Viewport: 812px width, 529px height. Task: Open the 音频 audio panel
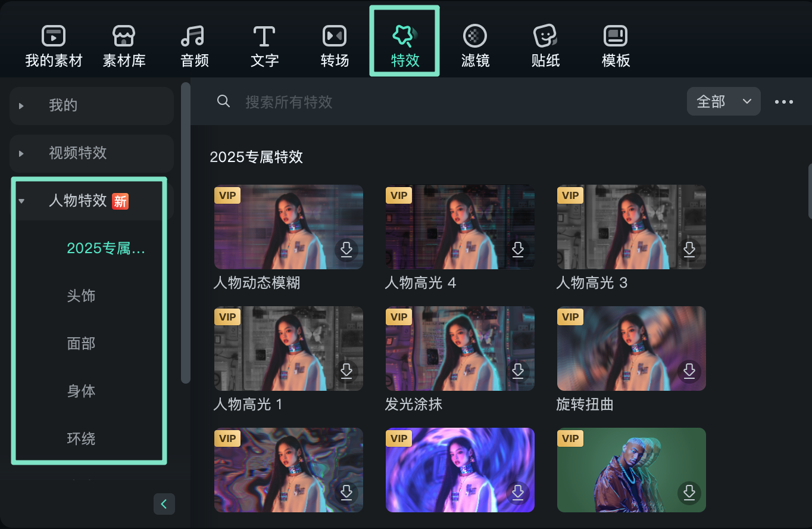coord(194,45)
